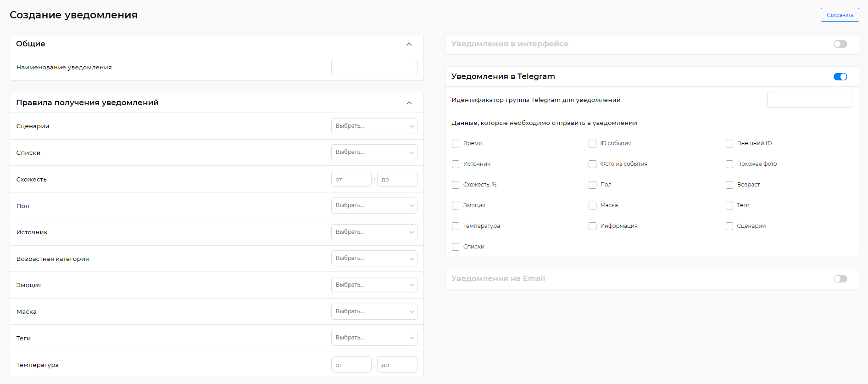Click the Возрастная категория row label
Image resolution: width=868 pixels, height=384 pixels.
point(53,259)
